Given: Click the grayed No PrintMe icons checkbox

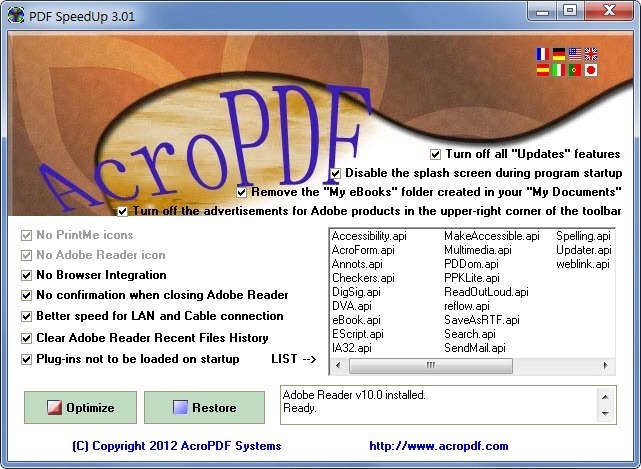Looking at the screenshot, I should pos(27,236).
